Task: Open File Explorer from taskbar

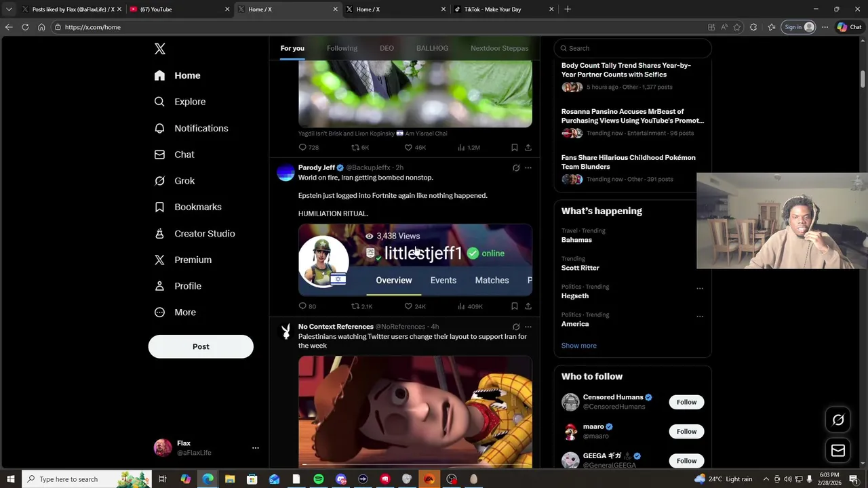Action: [x=230, y=479]
